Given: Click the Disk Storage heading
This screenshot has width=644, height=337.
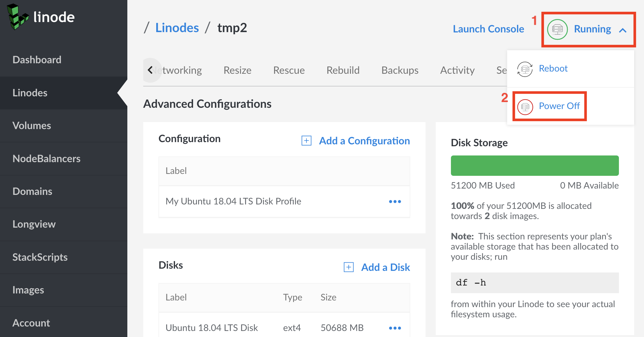Looking at the screenshot, I should tap(479, 143).
